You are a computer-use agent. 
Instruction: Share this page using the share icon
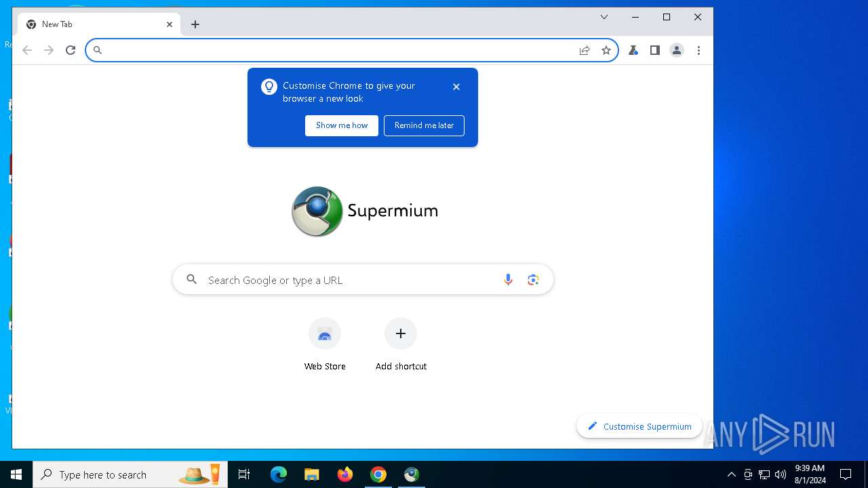coord(585,50)
